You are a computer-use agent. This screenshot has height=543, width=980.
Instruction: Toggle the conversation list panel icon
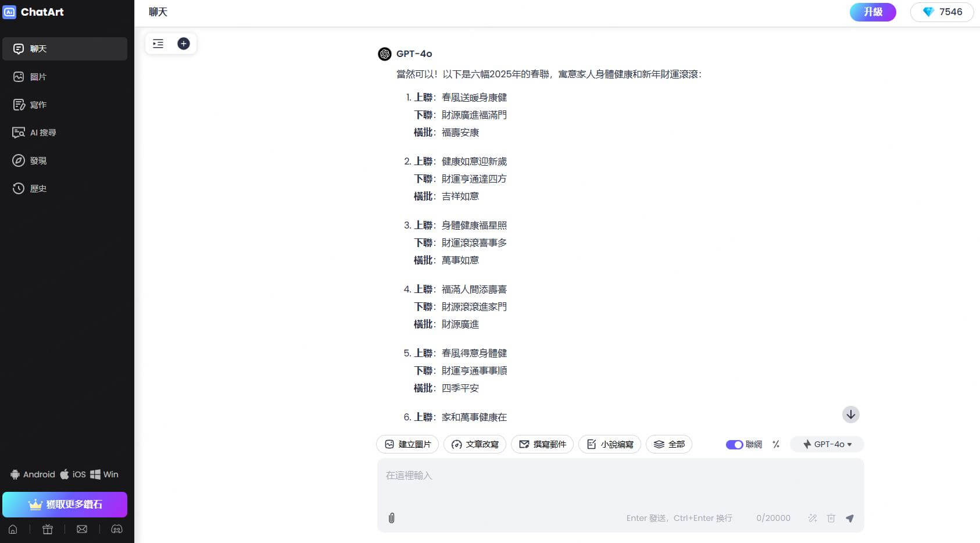click(158, 44)
